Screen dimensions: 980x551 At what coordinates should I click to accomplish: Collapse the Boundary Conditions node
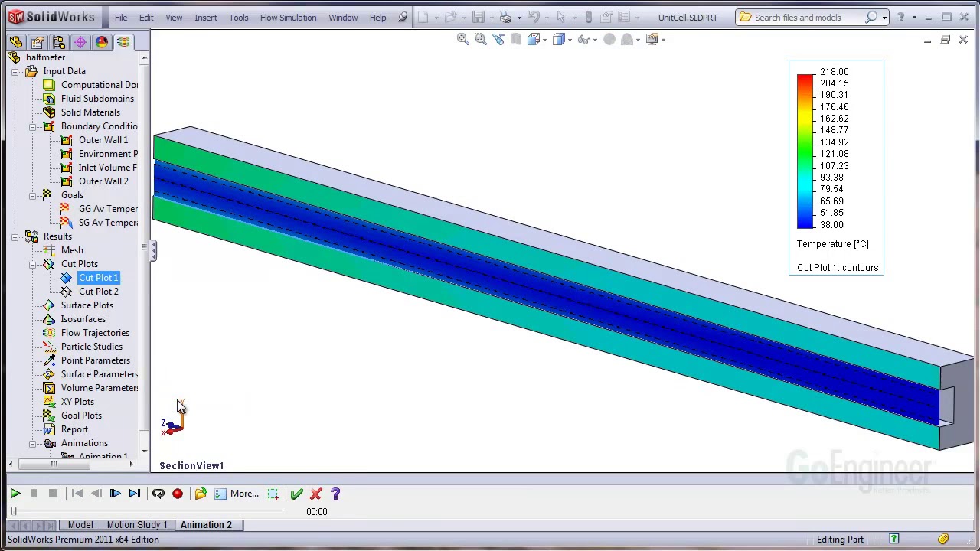(x=32, y=126)
